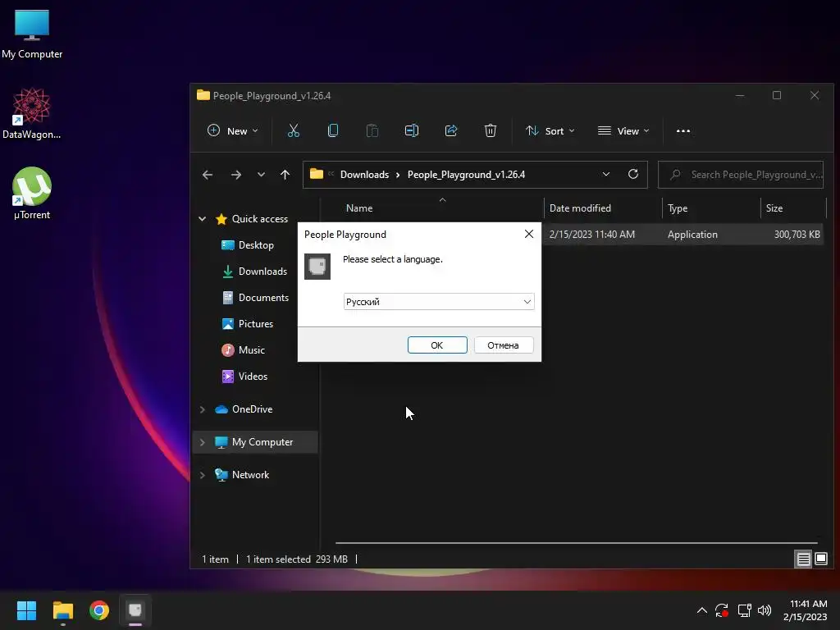Open My Computer desktop icon

click(x=32, y=34)
